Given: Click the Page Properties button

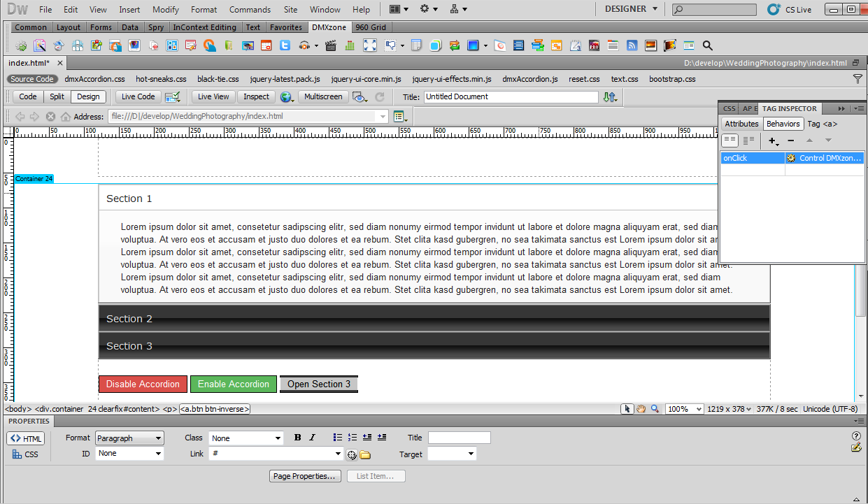Looking at the screenshot, I should click(305, 476).
